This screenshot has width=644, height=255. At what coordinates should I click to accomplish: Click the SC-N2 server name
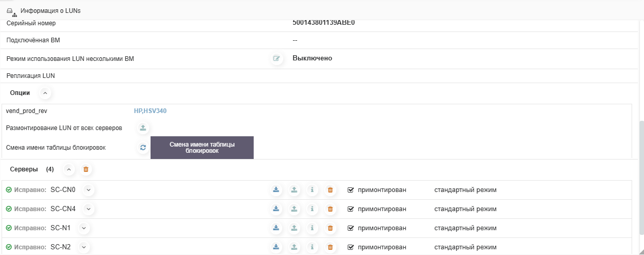coord(60,247)
